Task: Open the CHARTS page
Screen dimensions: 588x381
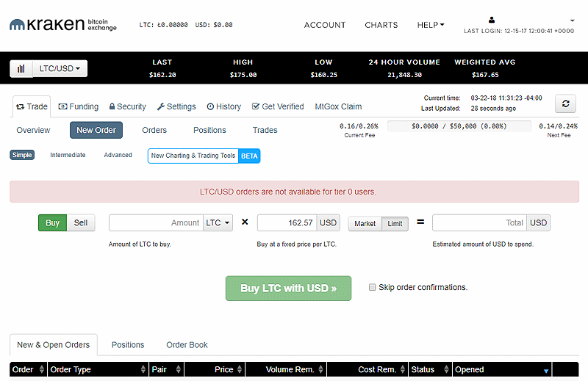Action: [381, 25]
